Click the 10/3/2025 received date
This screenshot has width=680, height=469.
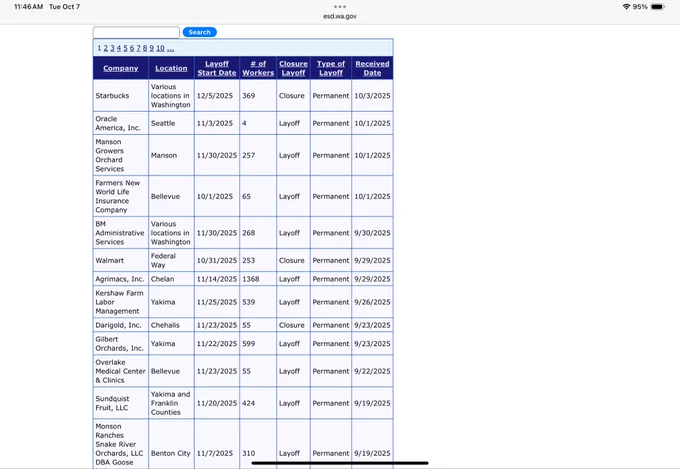[x=372, y=95]
